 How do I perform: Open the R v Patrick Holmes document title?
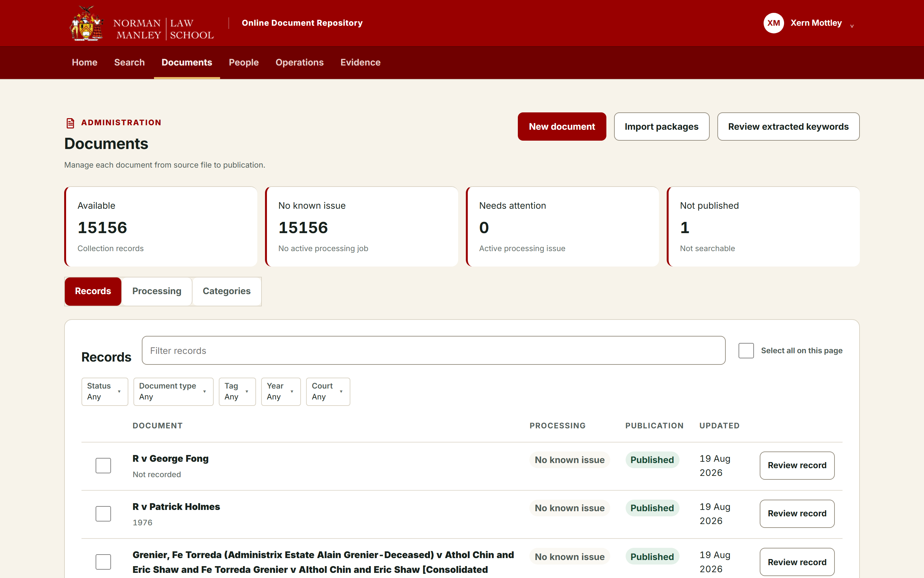(176, 507)
